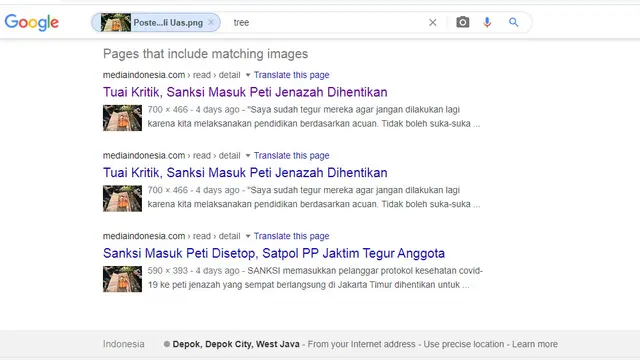Translate the Satpol PP Jaktim result page
640x360 pixels.
click(x=291, y=236)
